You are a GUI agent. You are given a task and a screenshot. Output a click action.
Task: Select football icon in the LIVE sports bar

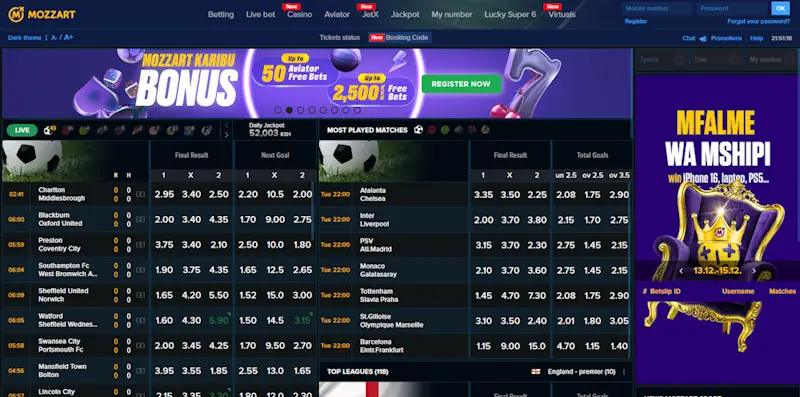[48, 131]
